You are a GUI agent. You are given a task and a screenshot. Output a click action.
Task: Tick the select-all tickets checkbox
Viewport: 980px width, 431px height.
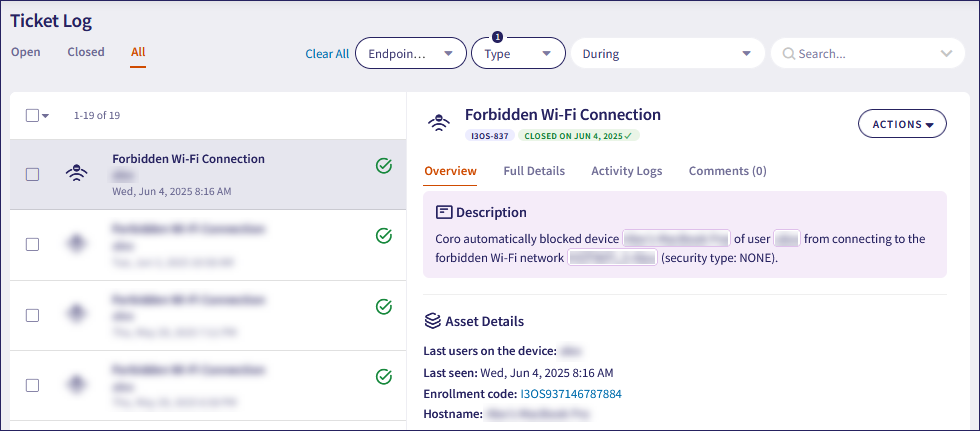tap(32, 115)
